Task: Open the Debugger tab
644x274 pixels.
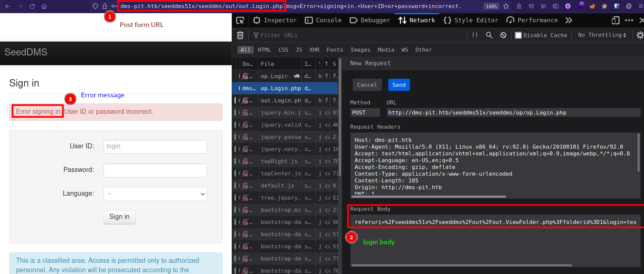Action: [x=370, y=21]
